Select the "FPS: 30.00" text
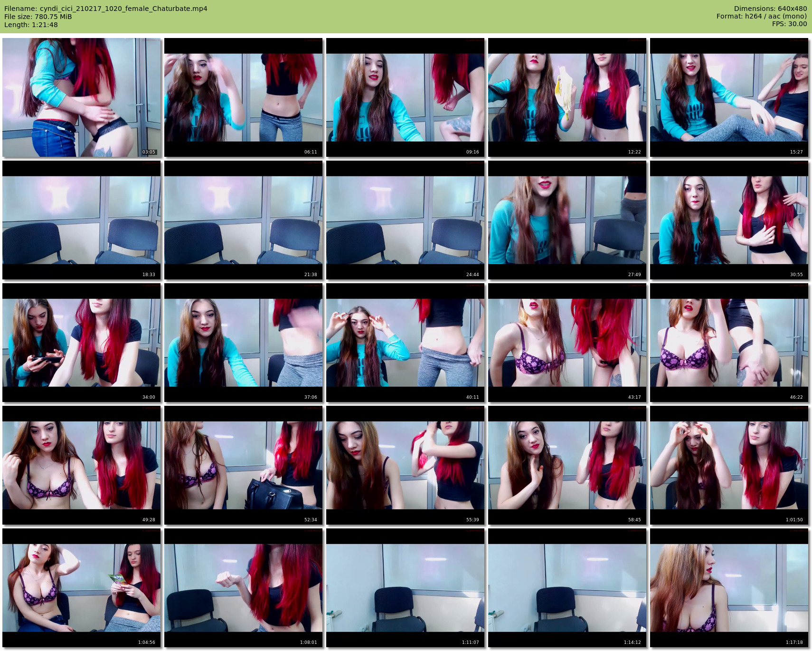The image size is (812, 651). point(789,24)
